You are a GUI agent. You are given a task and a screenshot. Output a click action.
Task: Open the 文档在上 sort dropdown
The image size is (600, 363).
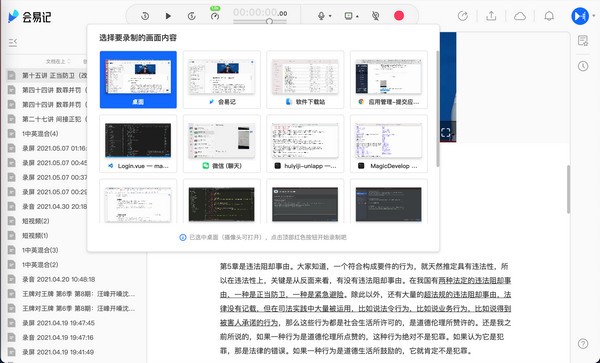58,61
